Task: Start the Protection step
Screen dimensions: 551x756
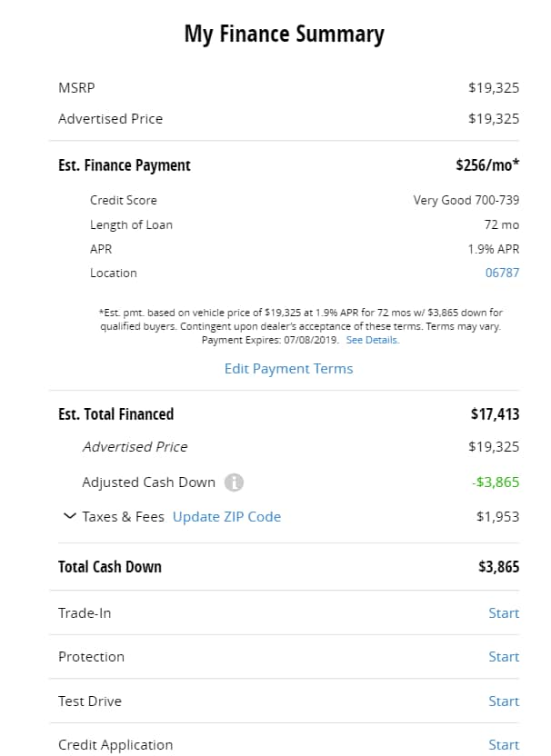Action: tap(504, 657)
